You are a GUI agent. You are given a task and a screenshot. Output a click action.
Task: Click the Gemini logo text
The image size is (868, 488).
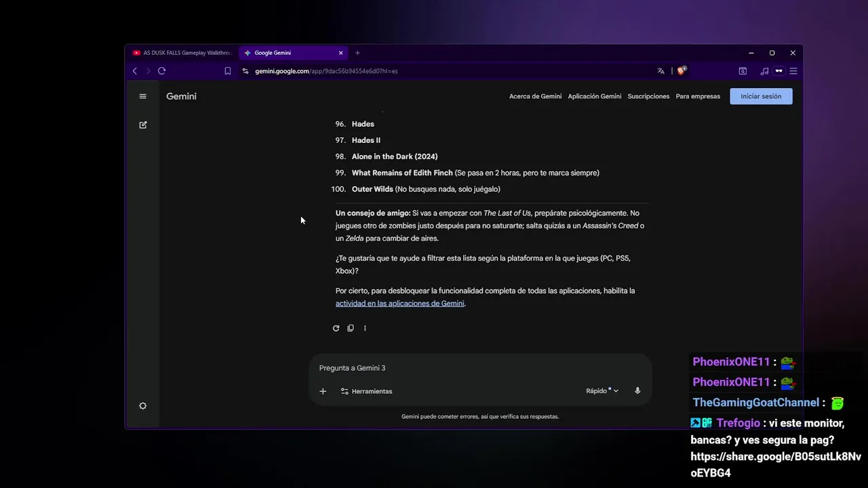click(181, 96)
